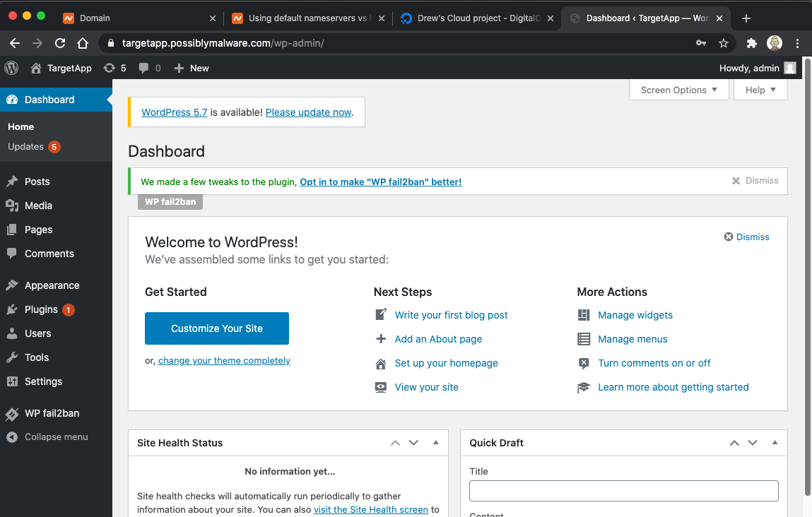The image size is (812, 517).
Task: Bookmark this page with star icon
Action: pyautogui.click(x=724, y=43)
